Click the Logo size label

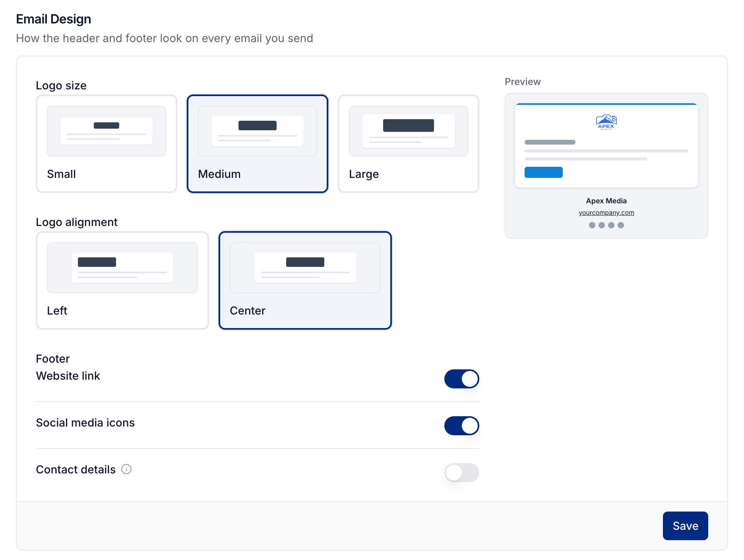click(x=61, y=85)
